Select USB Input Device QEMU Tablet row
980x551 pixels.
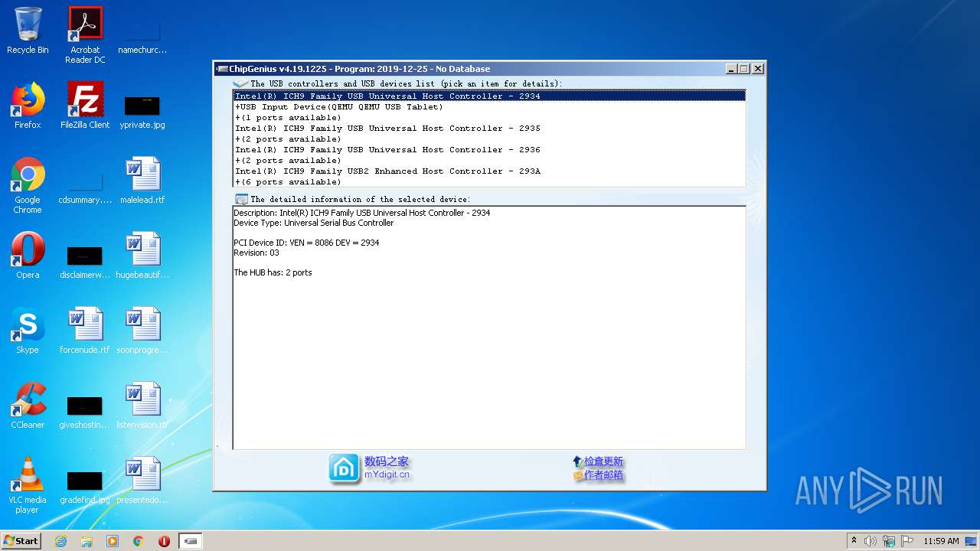489,106
